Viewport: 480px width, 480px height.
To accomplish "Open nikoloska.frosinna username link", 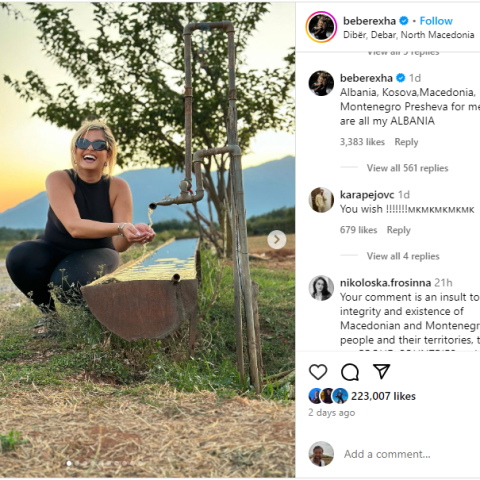I will click(x=385, y=283).
